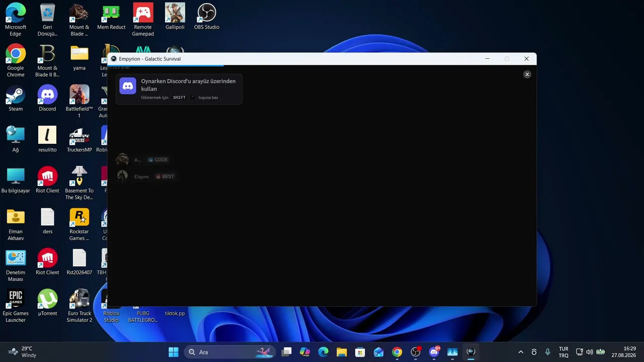Screen dimensions: 644x362
Task: Open the 29°C Windy weather widget
Action: (x=23, y=352)
